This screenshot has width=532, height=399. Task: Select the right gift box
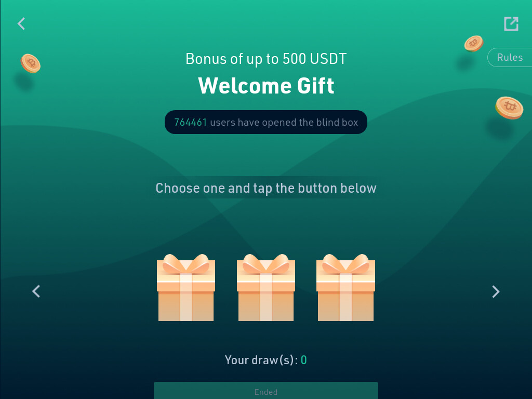[x=345, y=287]
